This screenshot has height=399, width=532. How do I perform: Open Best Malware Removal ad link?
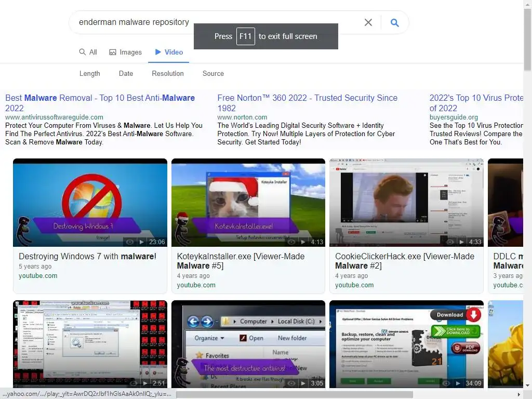tap(100, 103)
